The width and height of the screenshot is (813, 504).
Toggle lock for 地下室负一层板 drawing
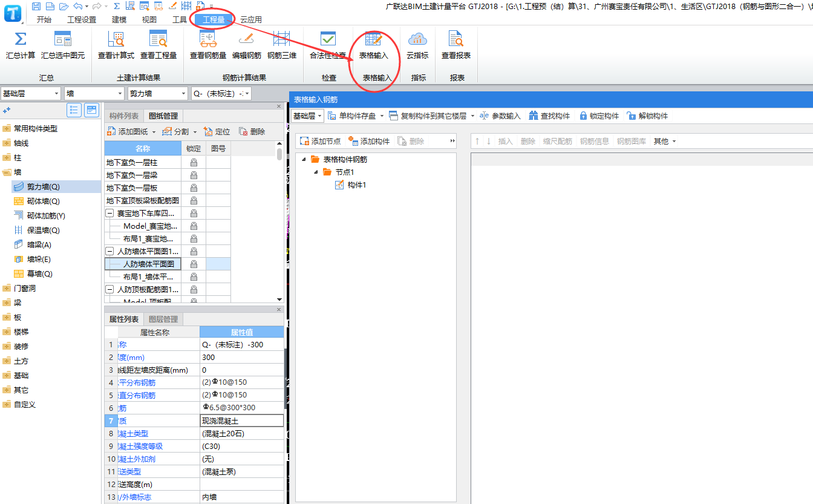194,188
